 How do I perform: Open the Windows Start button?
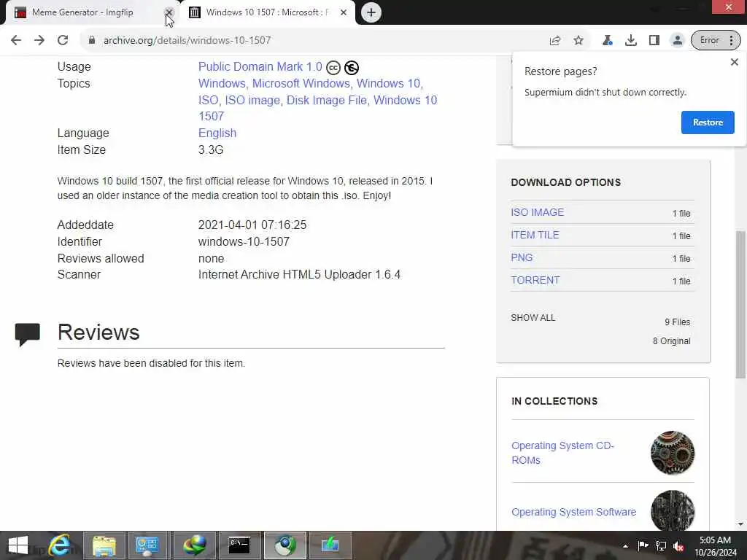click(x=18, y=545)
